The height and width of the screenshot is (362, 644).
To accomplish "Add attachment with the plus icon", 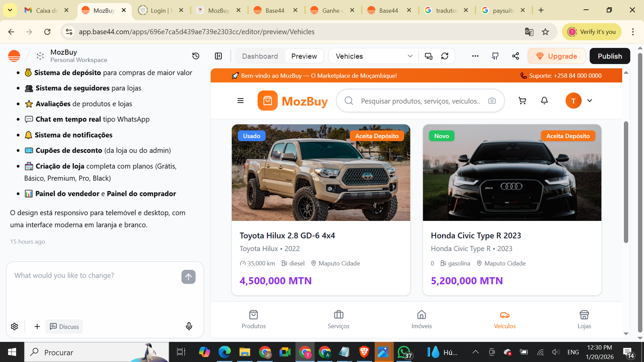I will click(37, 327).
